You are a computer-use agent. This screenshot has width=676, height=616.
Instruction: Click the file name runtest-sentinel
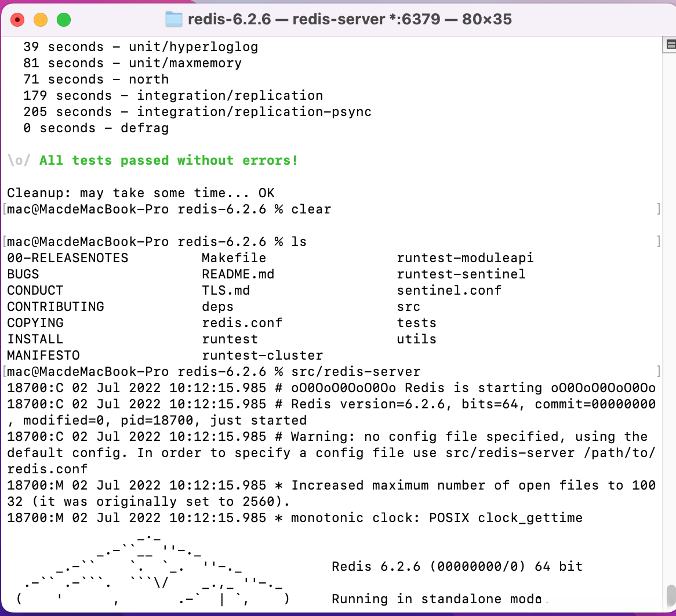click(461, 274)
